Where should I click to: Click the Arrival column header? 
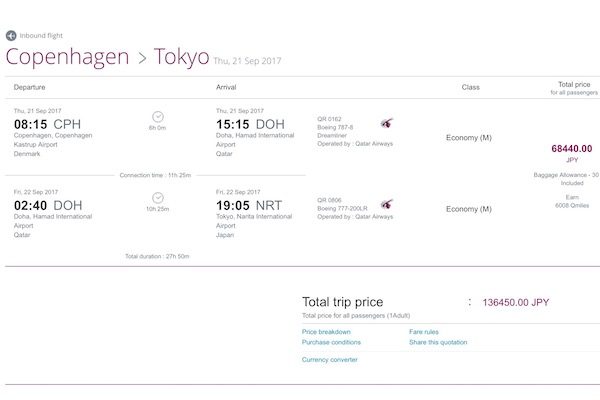226,87
